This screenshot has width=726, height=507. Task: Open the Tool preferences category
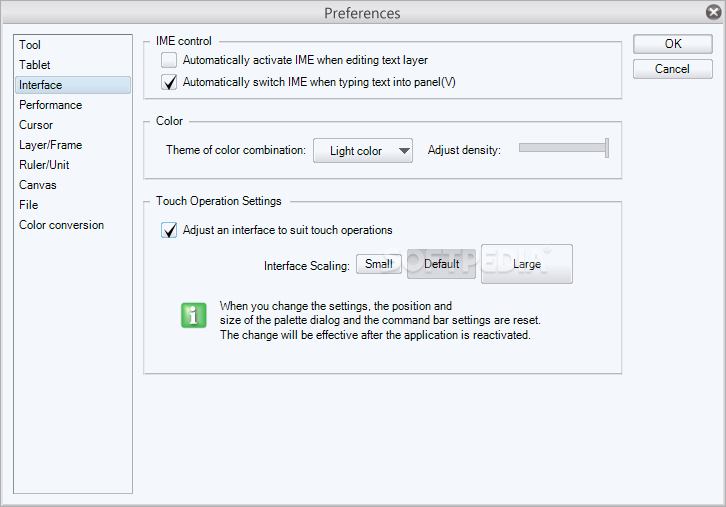click(73, 45)
